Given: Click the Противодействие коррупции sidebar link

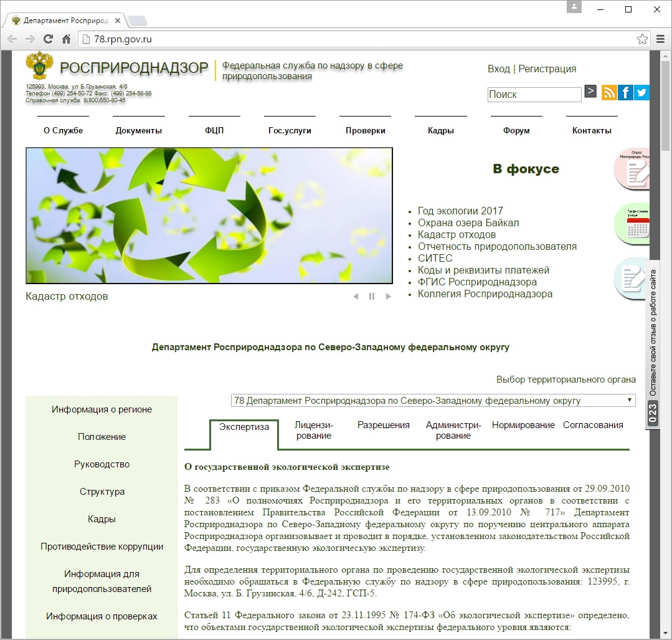Looking at the screenshot, I should coord(102,547).
